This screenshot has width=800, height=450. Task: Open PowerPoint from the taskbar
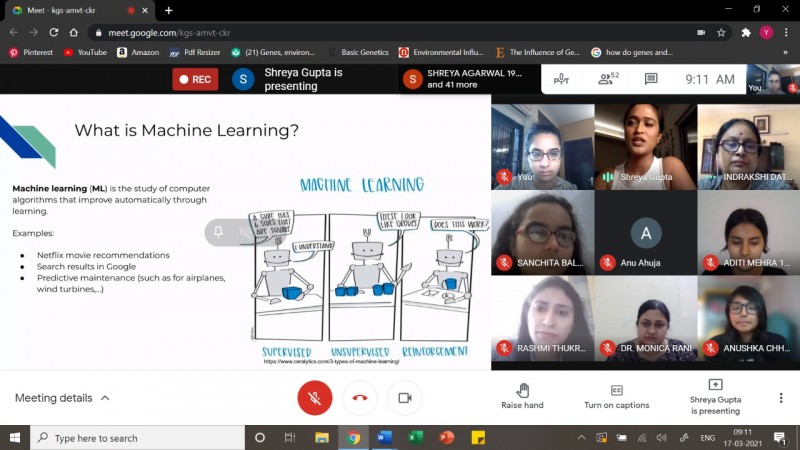446,438
